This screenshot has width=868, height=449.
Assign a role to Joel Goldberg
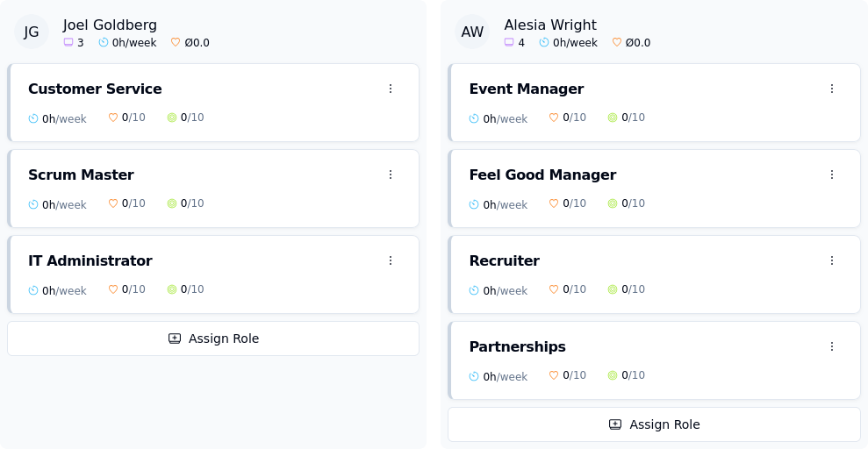tap(213, 339)
